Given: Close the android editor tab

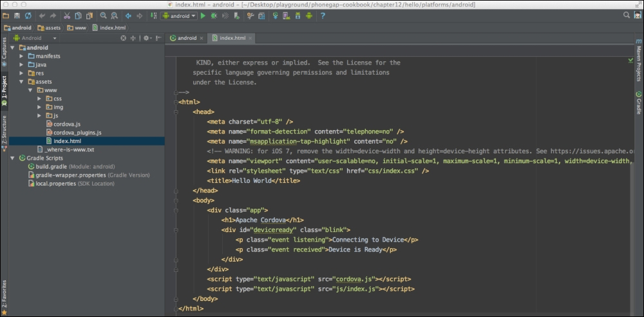Looking at the screenshot, I should [201, 38].
